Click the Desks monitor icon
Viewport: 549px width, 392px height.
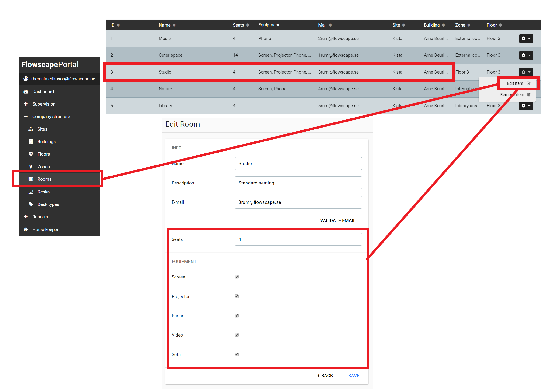coord(31,192)
